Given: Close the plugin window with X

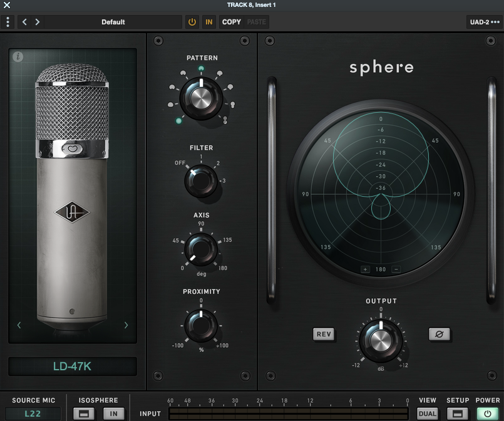Looking at the screenshot, I should point(7,5).
